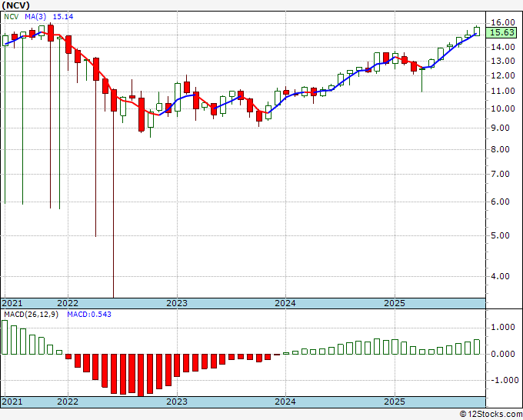This screenshot has height=420, width=523.
Task: Click the 14.00 price axis label
Action: pos(503,47)
